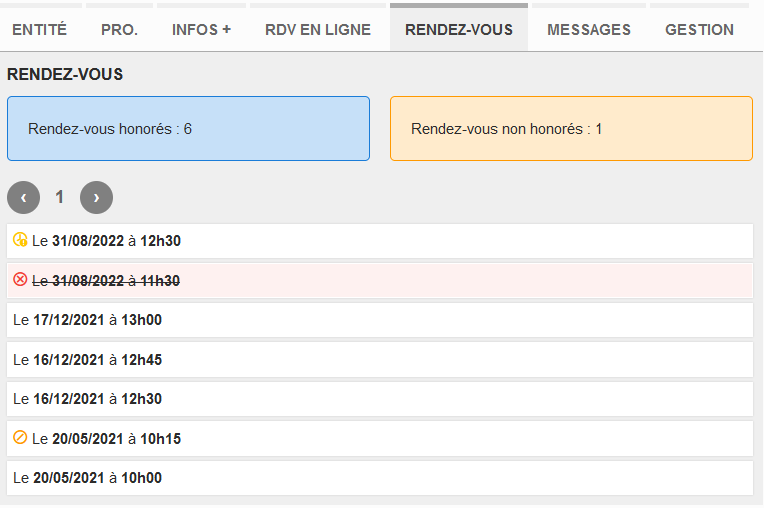
Task: Click the Rendez-vous honorés blue box
Action: (189, 129)
